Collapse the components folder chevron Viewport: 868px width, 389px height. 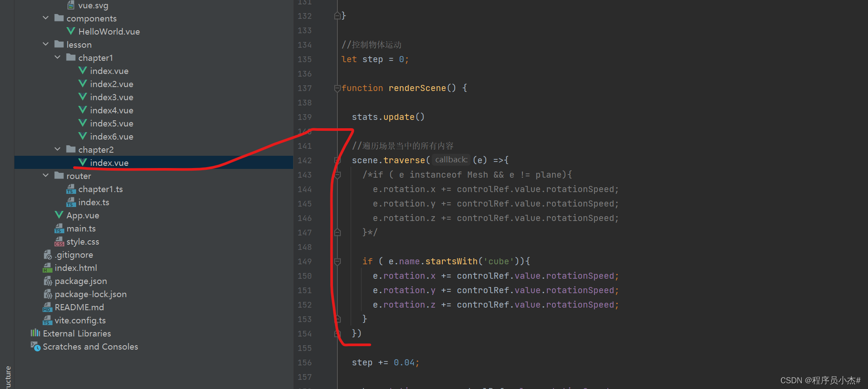(x=46, y=18)
